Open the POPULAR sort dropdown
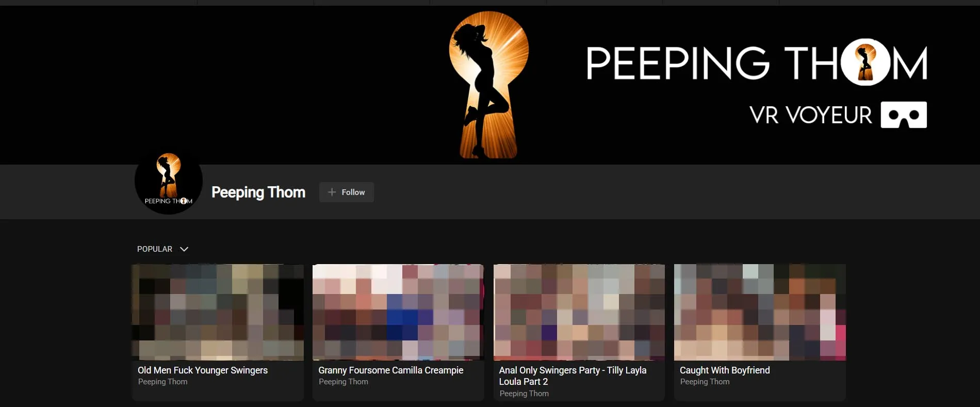Screen dimensions: 980x407 [x=162, y=249]
